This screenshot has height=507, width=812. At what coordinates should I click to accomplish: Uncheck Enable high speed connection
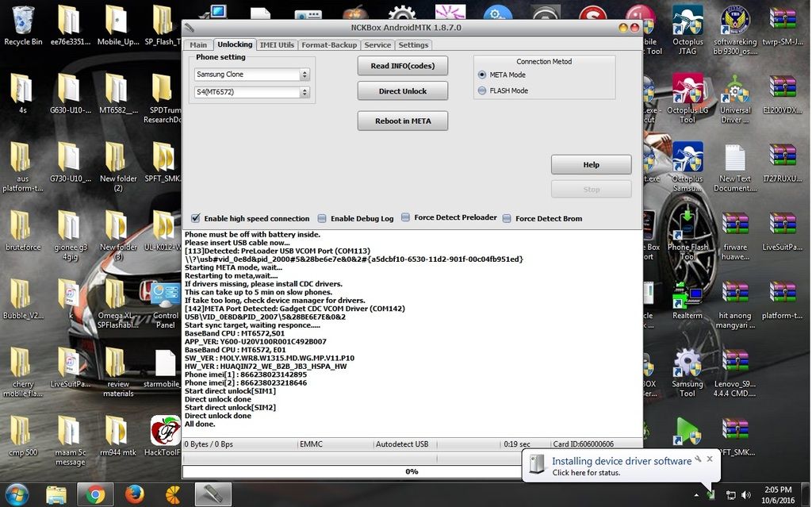(196, 218)
